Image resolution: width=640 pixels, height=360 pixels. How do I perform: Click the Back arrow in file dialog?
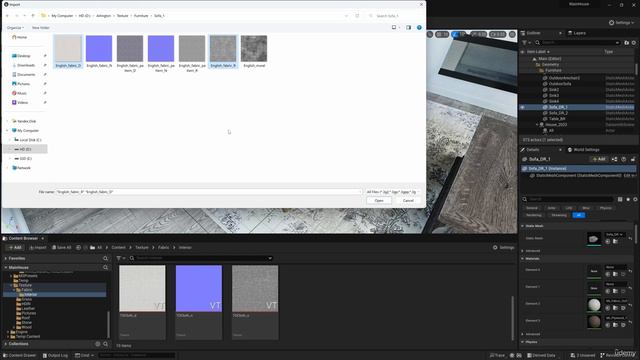[7, 16]
